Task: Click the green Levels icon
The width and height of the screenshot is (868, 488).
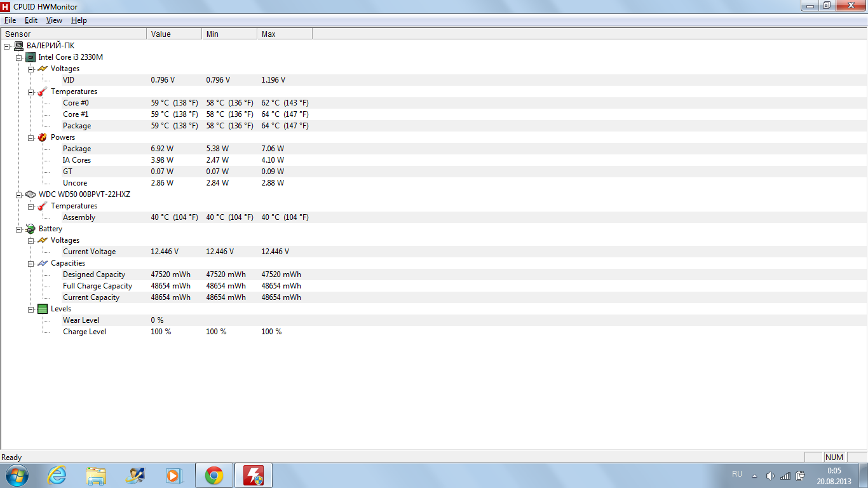Action: coord(43,309)
